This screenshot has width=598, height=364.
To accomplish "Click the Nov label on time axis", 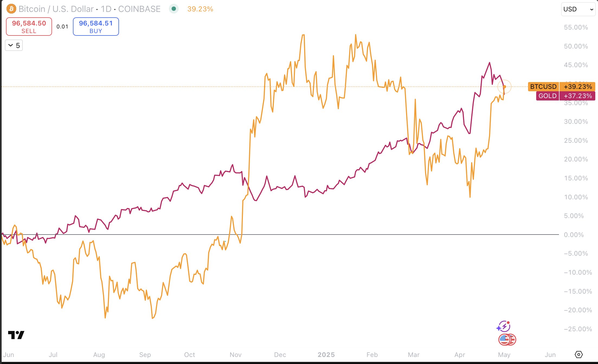I will tap(235, 355).
